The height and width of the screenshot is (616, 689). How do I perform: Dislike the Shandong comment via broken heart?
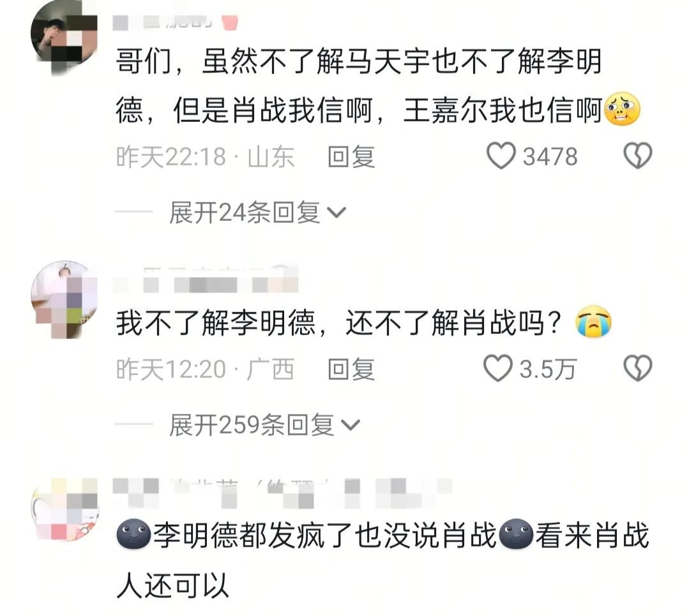638,156
